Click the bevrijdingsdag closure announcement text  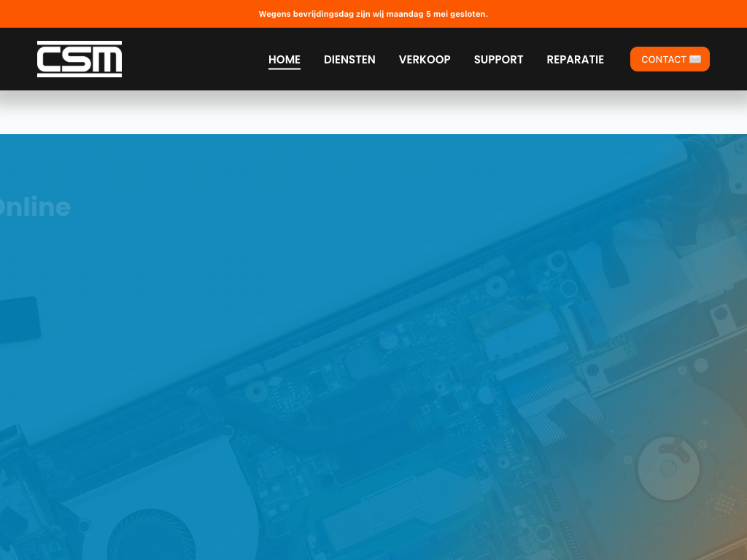(373, 14)
